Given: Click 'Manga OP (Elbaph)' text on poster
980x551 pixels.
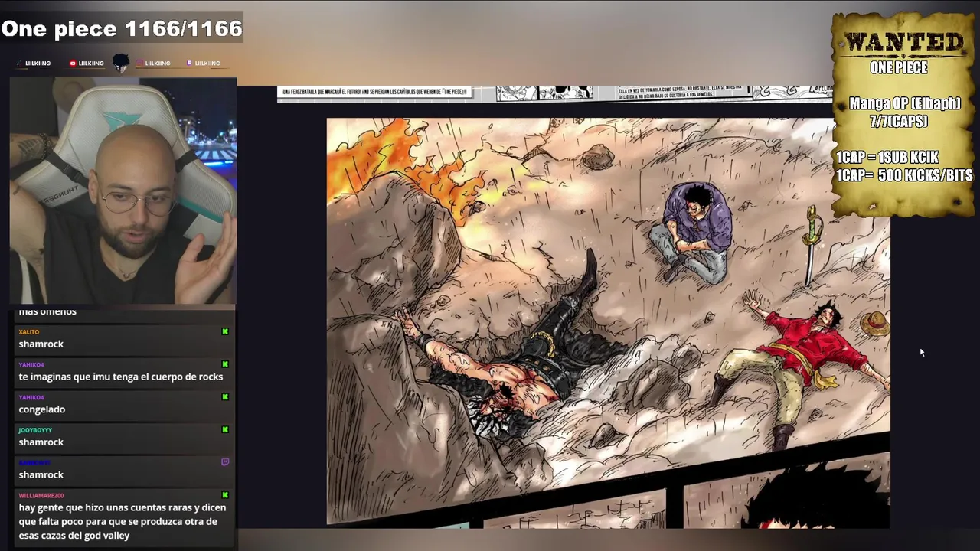Looking at the screenshot, I should pos(904,104).
